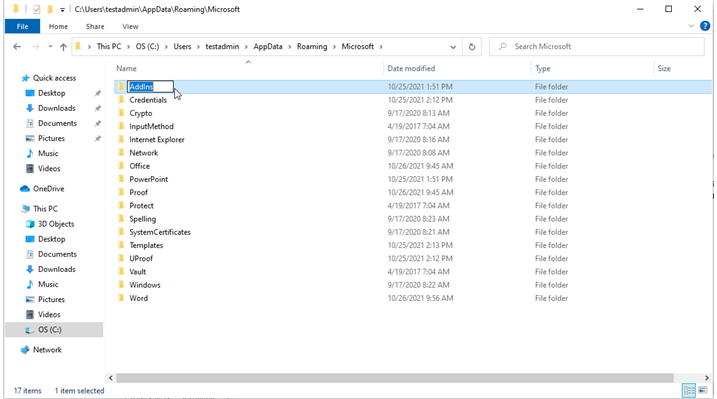The image size is (717, 399).
Task: Click the Forward navigation arrow
Action: 35,47
